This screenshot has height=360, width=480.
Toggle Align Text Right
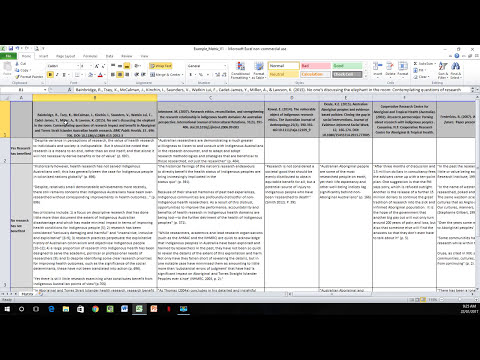(x=127, y=75)
